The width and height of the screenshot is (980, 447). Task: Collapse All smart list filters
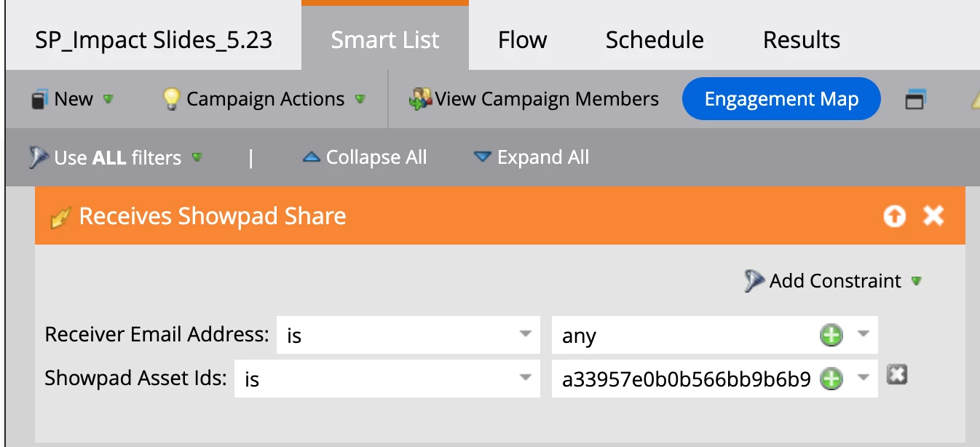[365, 157]
